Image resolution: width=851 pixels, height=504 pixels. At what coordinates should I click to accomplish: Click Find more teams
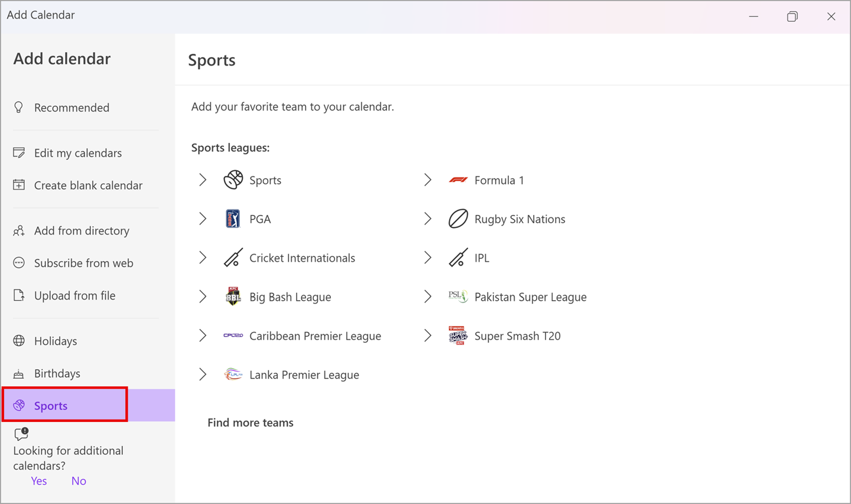[x=251, y=422]
